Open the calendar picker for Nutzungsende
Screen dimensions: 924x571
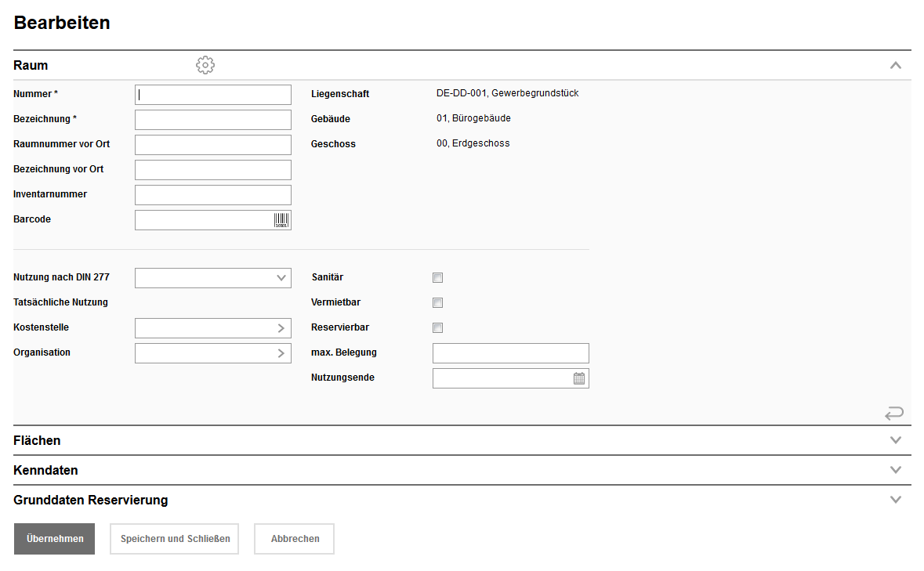click(579, 378)
